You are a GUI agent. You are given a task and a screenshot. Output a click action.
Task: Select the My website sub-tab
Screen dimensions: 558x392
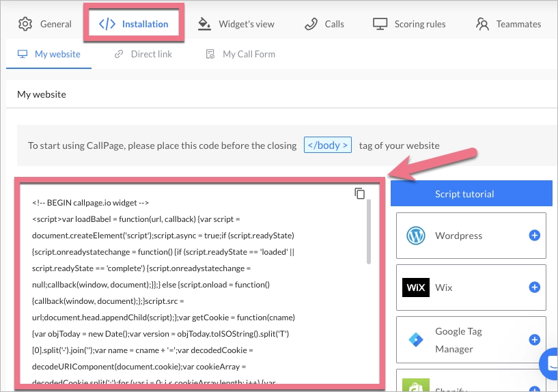[48, 54]
